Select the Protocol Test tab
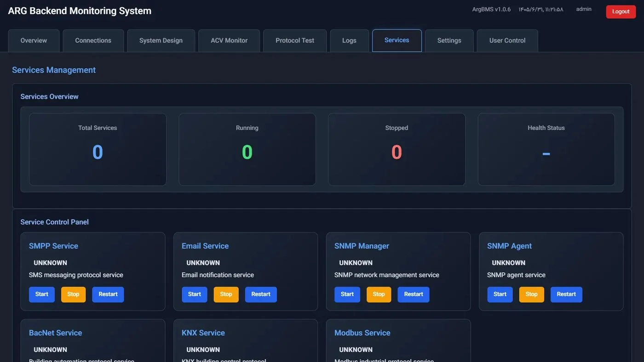Screen dimensions: 644x362 pyautogui.click(x=295, y=40)
